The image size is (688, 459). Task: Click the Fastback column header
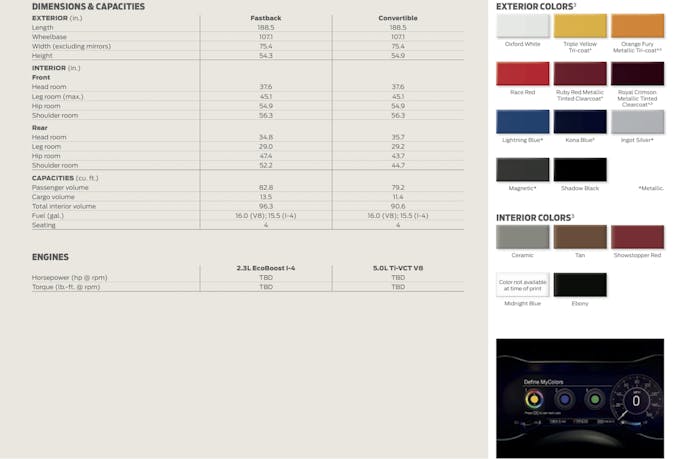(266, 18)
